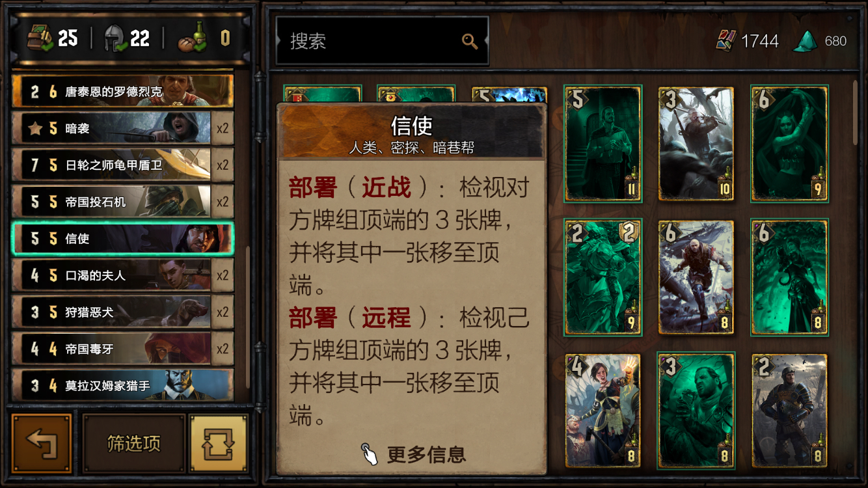Select 暗袭 card in deck list

122,128
